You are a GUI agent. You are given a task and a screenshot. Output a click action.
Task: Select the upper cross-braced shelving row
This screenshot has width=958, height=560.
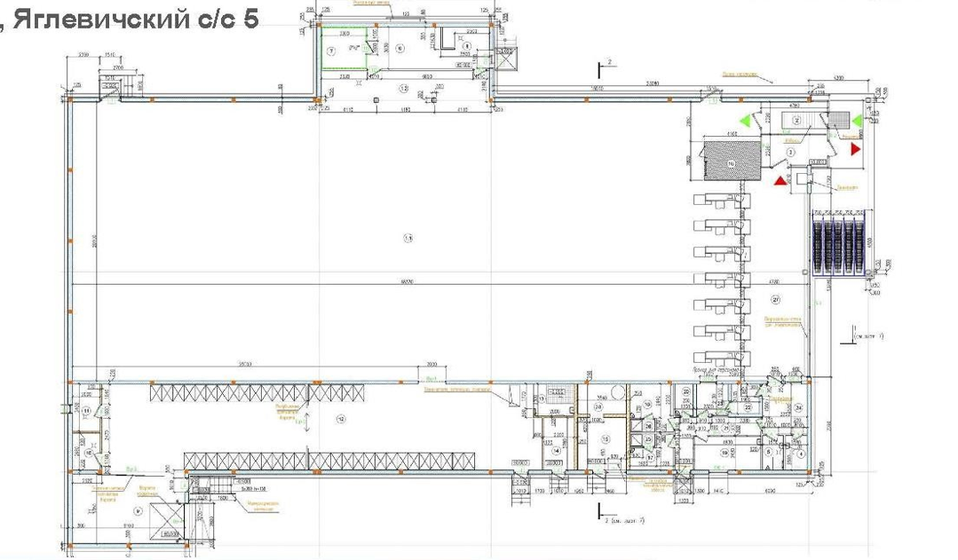(x=259, y=391)
